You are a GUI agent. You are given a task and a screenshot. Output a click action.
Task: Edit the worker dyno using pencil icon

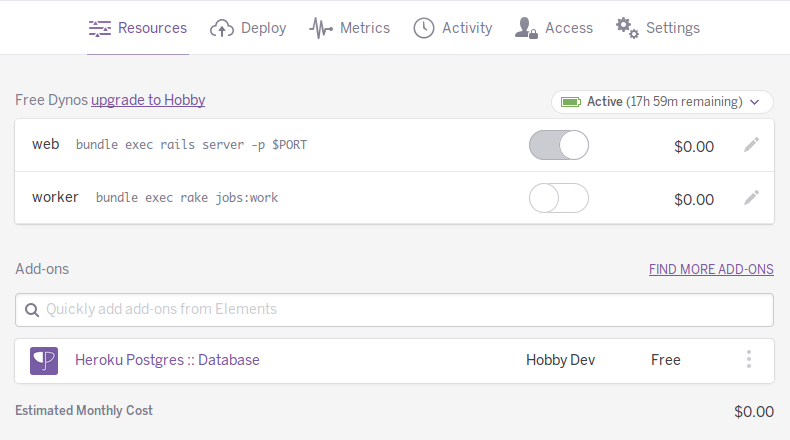pyautogui.click(x=751, y=198)
